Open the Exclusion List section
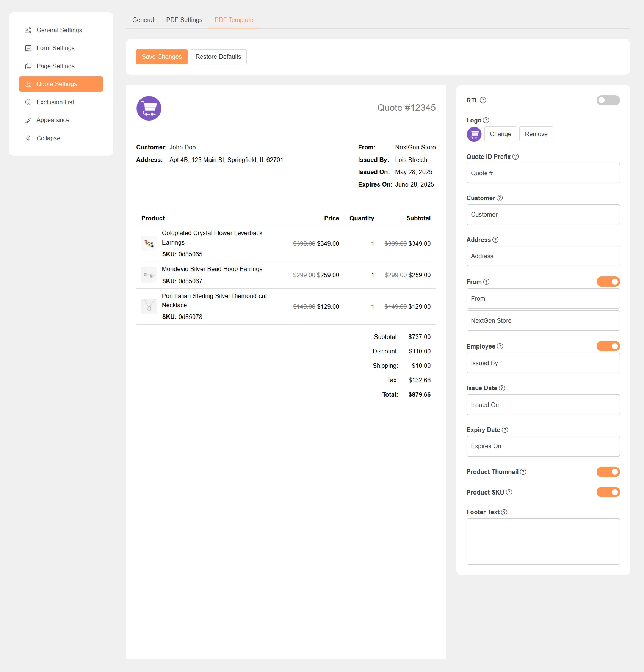644x672 pixels. coord(55,102)
